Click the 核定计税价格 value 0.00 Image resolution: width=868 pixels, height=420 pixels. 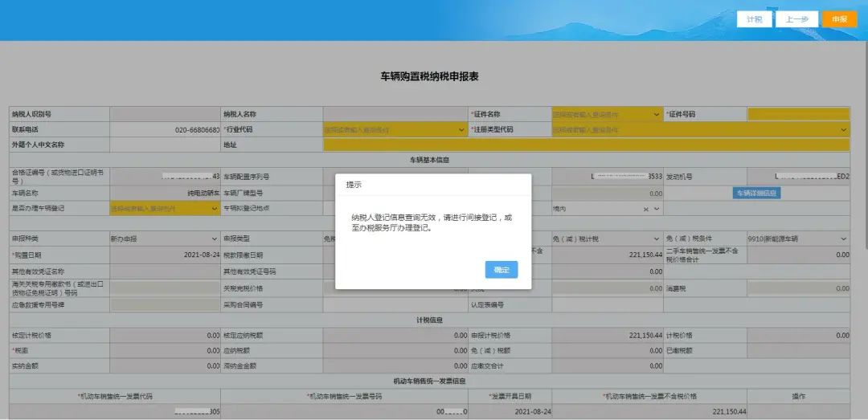point(165,336)
